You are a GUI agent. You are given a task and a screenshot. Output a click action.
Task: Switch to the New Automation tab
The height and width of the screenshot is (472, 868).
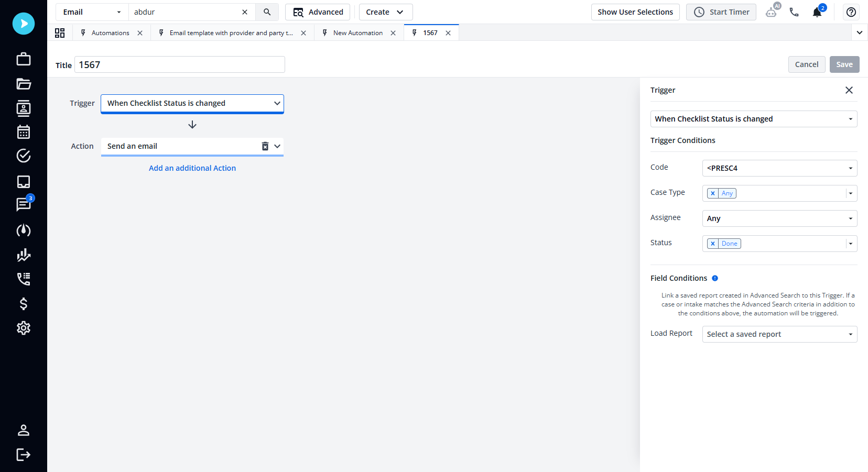pos(359,32)
